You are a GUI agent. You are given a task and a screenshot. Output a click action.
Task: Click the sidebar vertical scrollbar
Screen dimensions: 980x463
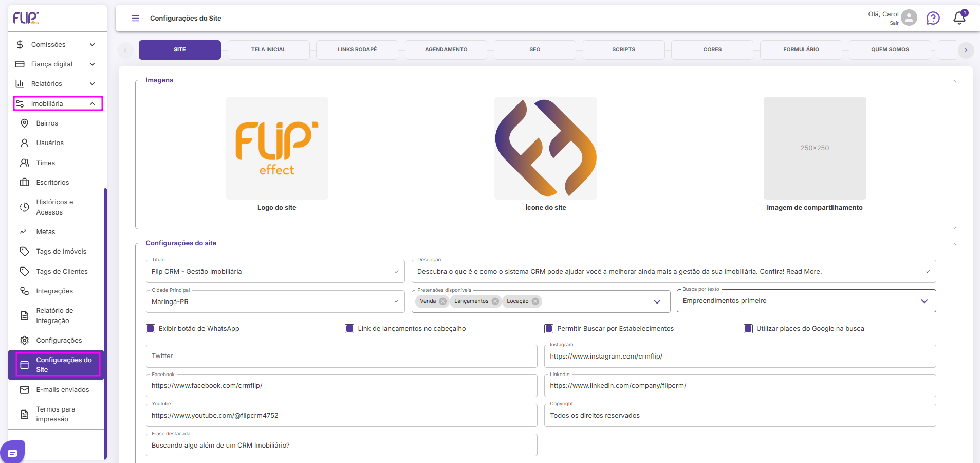105,324
